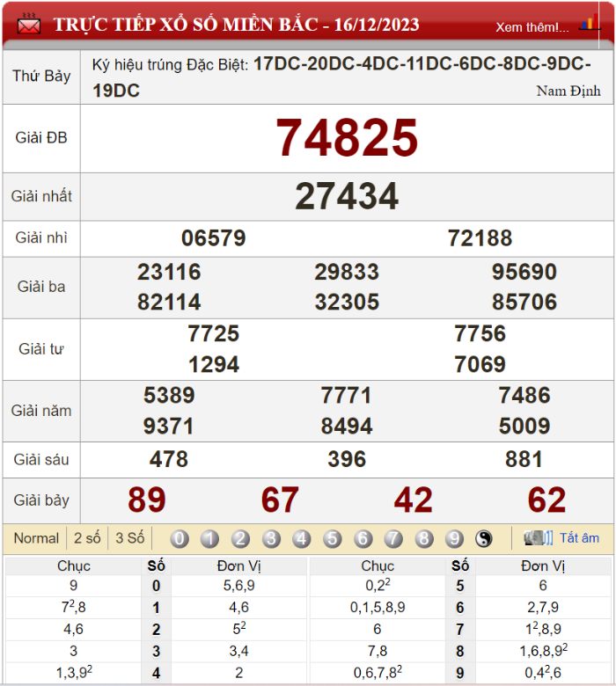The width and height of the screenshot is (616, 686).
Task: Open Nam Định province link
Action: [568, 91]
